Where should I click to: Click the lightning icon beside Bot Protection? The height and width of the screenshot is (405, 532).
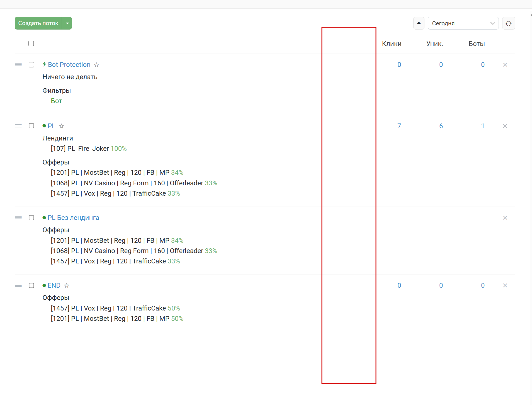pyautogui.click(x=44, y=64)
